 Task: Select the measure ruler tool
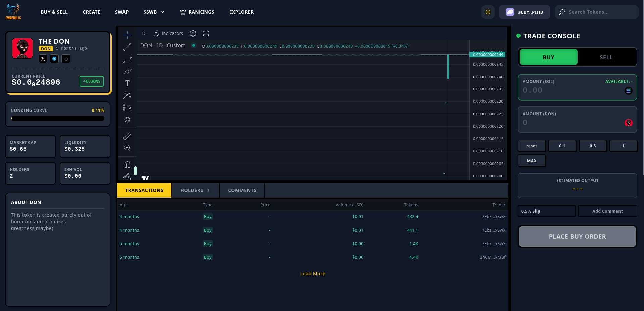point(127,136)
